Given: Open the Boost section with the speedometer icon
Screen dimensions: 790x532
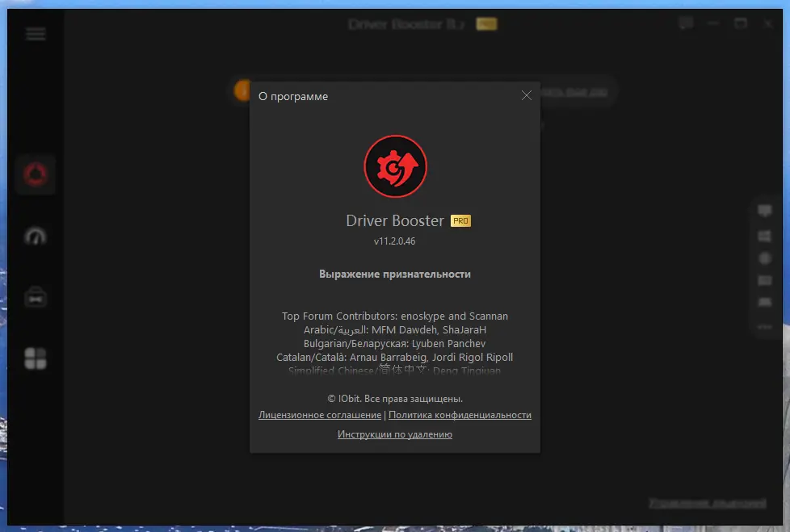Looking at the screenshot, I should [35, 235].
